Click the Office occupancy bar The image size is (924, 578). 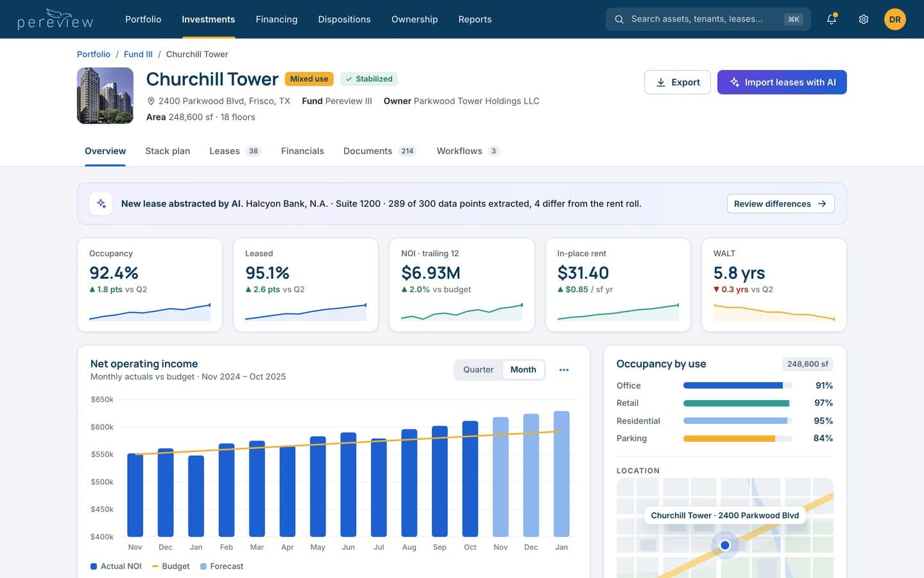coord(737,385)
